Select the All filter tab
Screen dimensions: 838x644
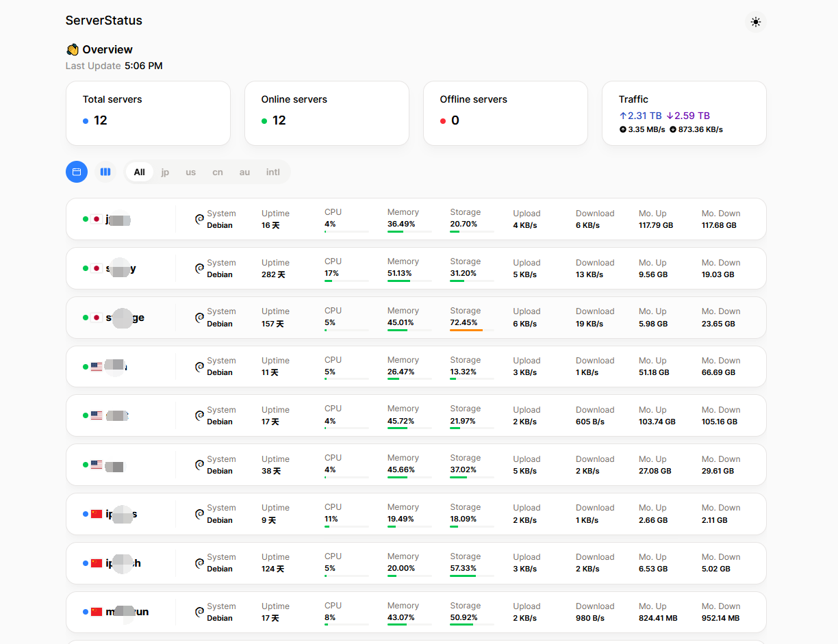click(x=140, y=172)
